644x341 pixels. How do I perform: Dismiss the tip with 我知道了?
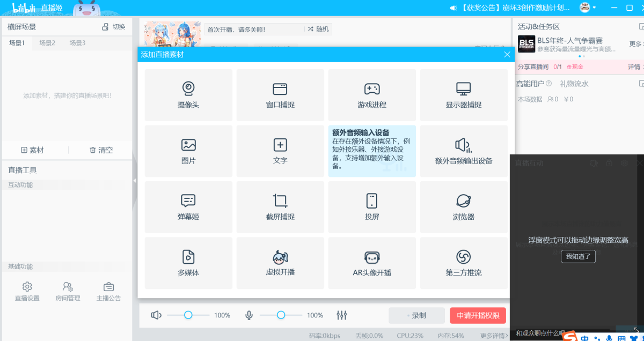[578, 256]
